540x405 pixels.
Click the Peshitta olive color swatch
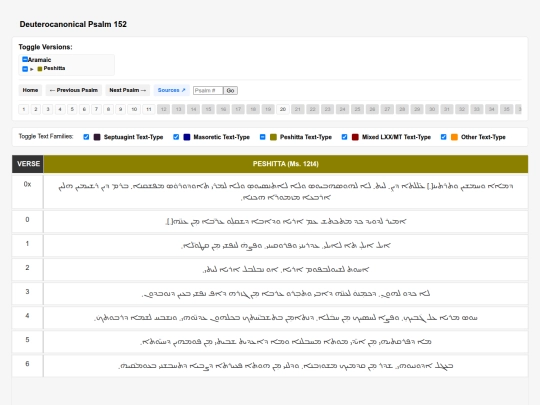[40, 69]
